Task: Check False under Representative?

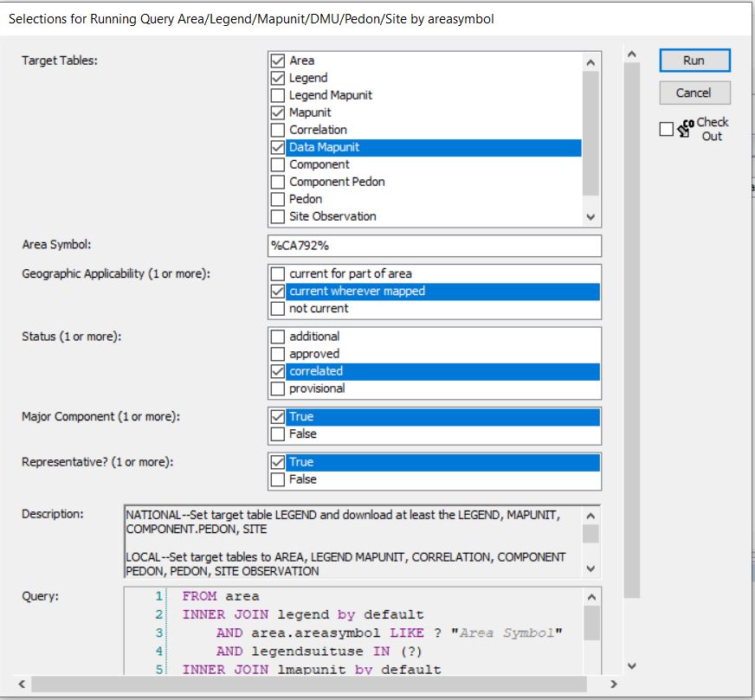Action: pyautogui.click(x=278, y=479)
